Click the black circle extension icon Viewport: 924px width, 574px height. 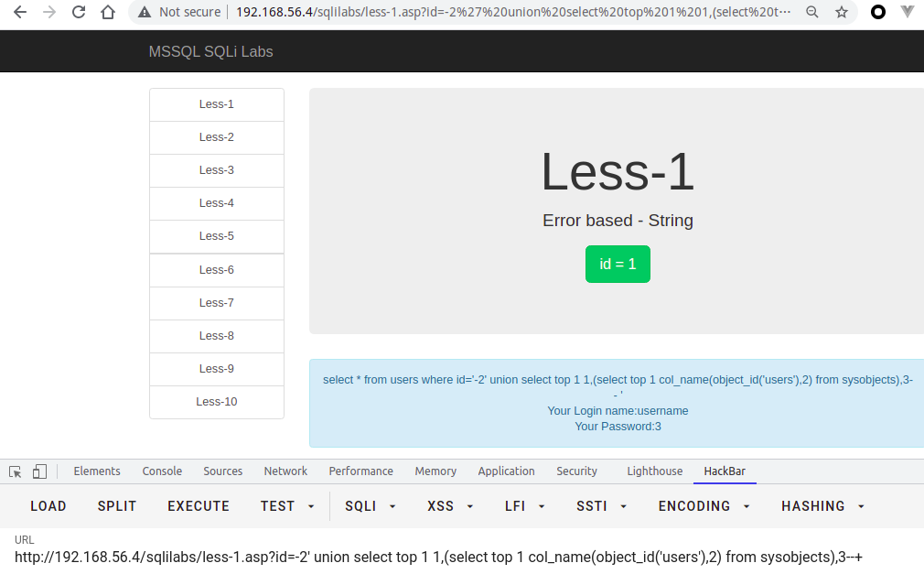tap(878, 12)
